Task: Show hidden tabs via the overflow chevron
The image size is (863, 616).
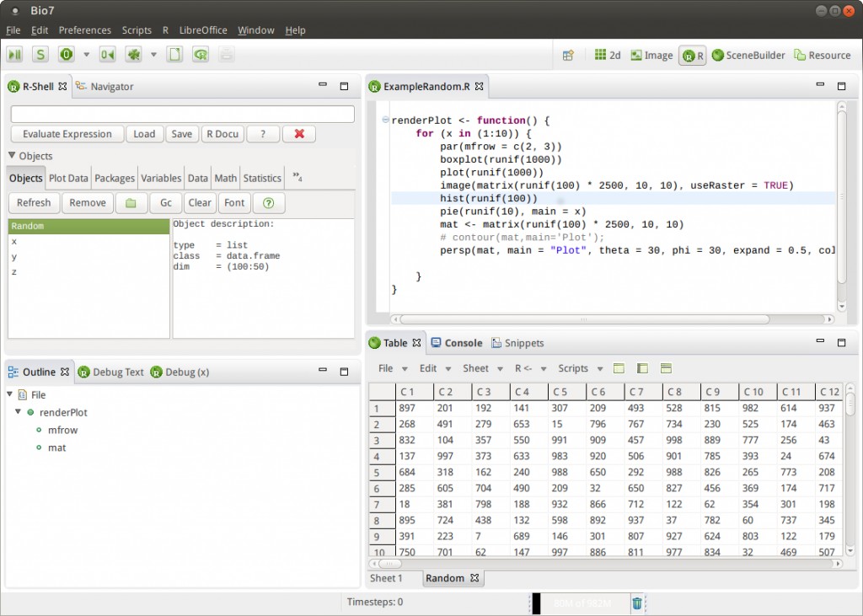Action: [x=297, y=178]
